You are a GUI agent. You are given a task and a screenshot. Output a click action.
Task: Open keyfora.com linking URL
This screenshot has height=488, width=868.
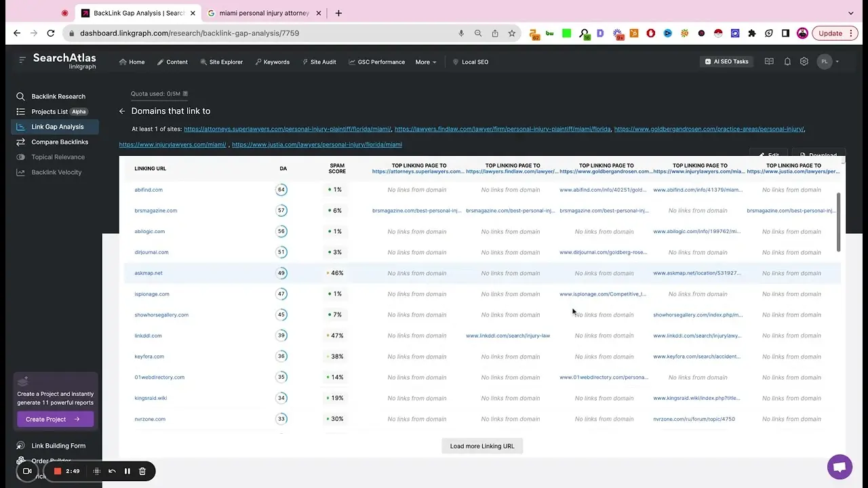149,357
